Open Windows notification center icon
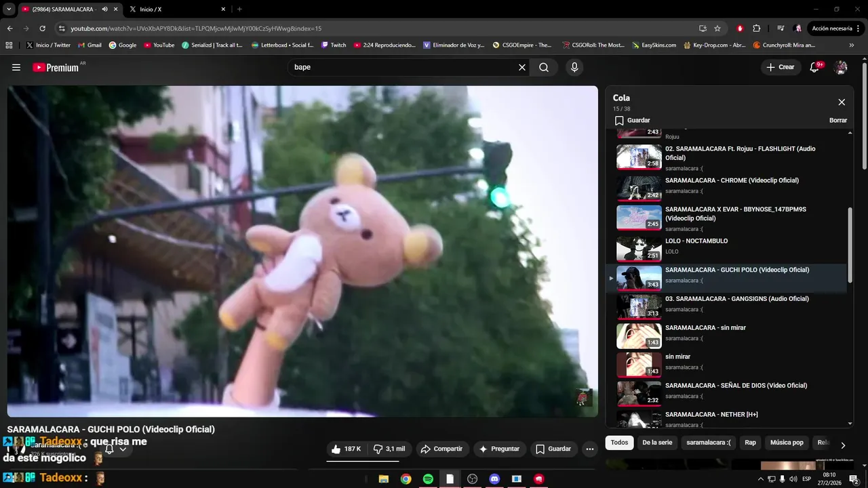 click(854, 479)
